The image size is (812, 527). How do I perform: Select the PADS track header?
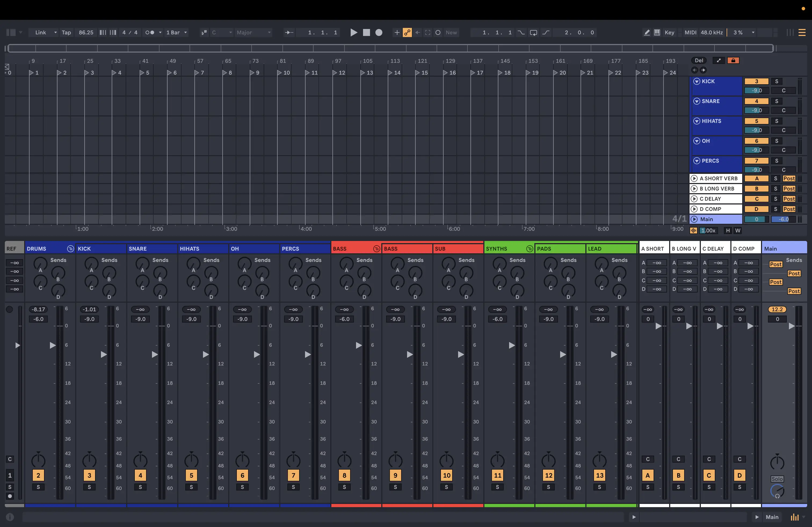tap(560, 249)
